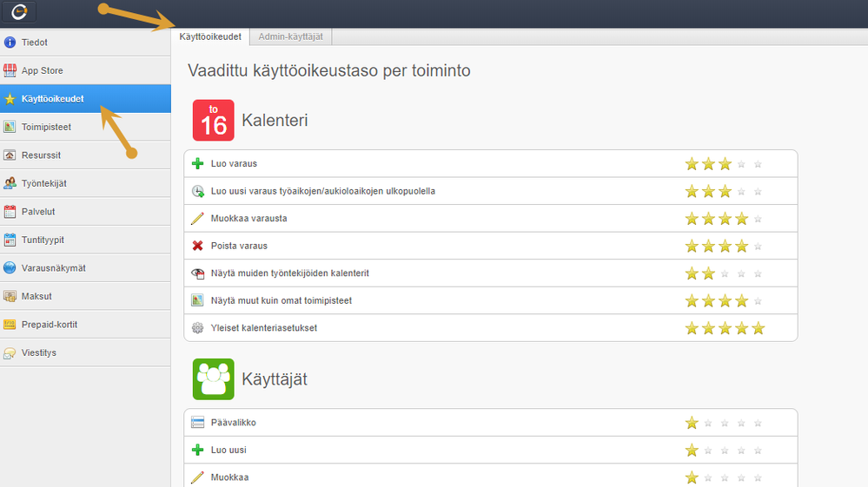Open Viestitys in the sidebar
Viewport: 868px width, 487px height.
[39, 353]
